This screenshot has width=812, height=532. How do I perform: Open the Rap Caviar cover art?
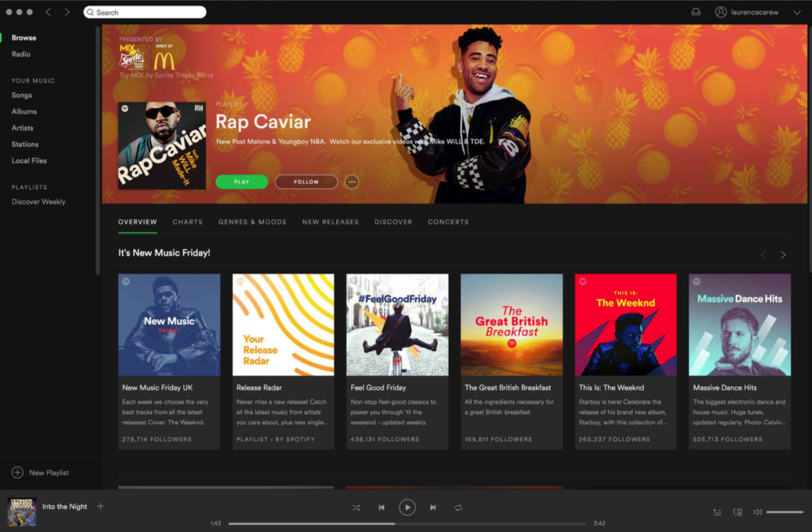point(162,145)
